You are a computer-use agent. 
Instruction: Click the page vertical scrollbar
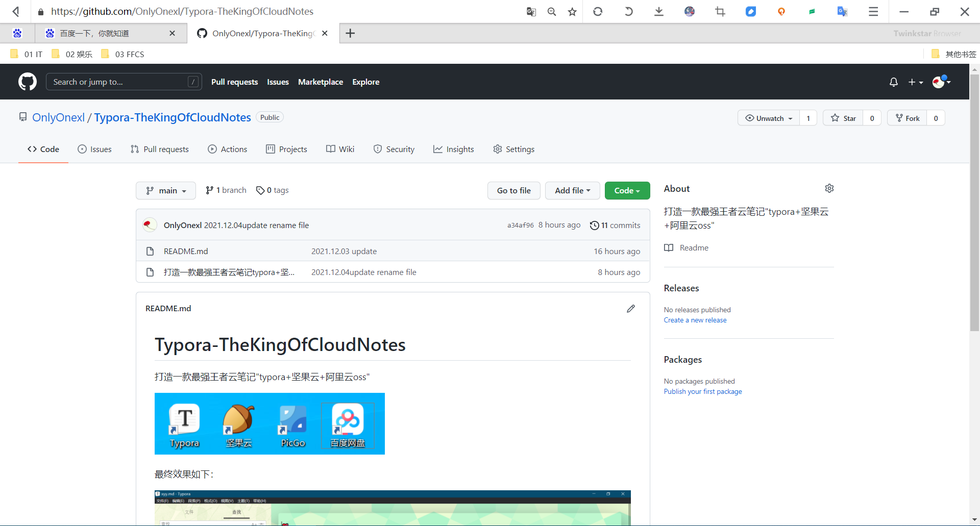(x=974, y=203)
